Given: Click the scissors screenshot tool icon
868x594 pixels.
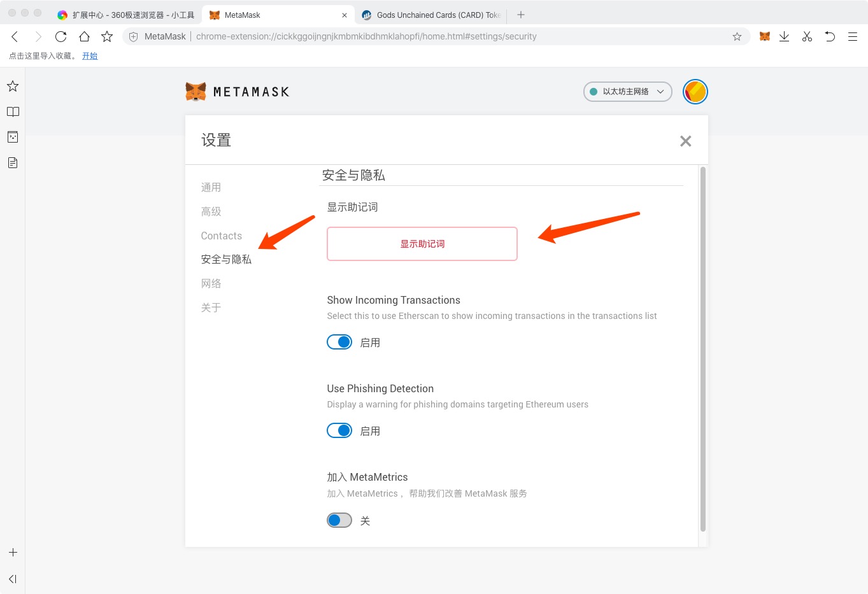Looking at the screenshot, I should (x=807, y=36).
